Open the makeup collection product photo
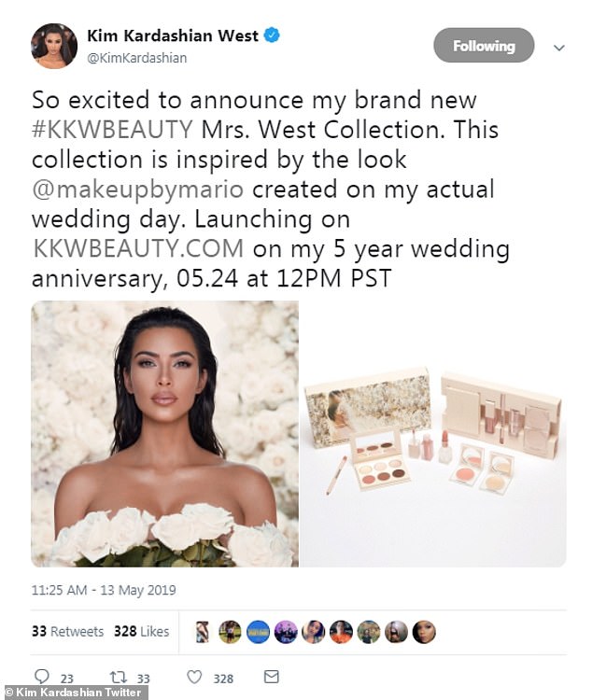Image resolution: width=592 pixels, height=700 pixels. coord(432,433)
